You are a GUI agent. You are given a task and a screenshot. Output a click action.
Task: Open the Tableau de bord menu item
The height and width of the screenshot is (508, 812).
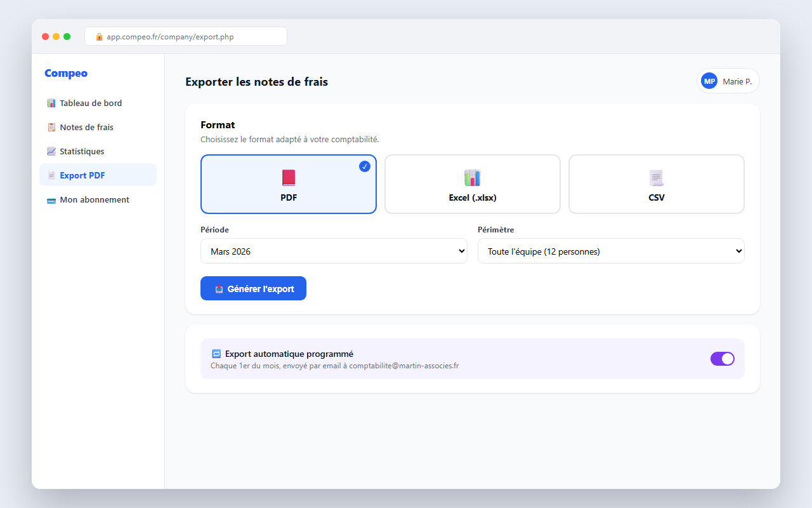98,103
